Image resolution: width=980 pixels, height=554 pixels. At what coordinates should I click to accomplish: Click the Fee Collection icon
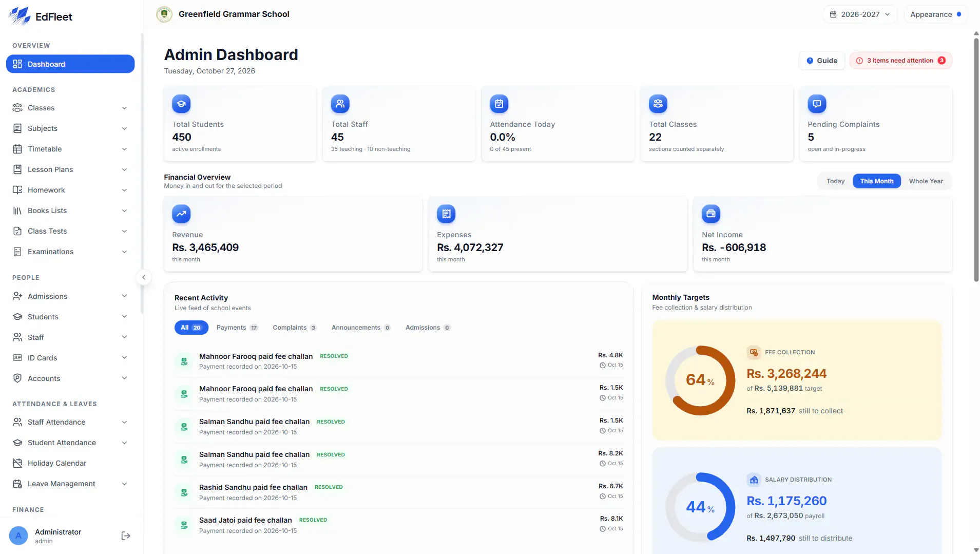[x=754, y=352]
